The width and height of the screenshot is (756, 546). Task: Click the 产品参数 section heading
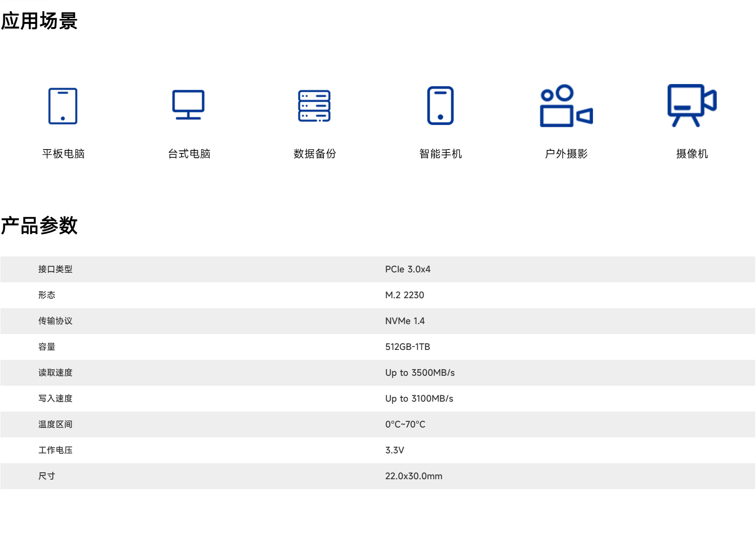click(x=39, y=226)
